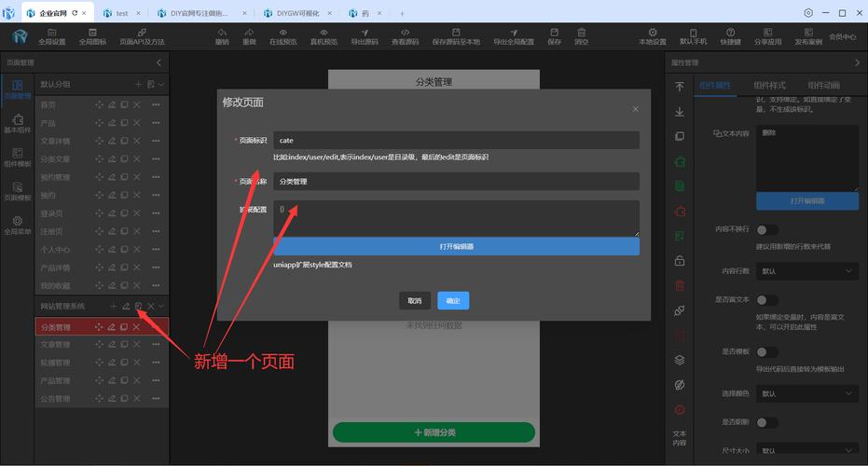Switch to the 组件样式 tab
The width and height of the screenshot is (868, 466).
(769, 86)
